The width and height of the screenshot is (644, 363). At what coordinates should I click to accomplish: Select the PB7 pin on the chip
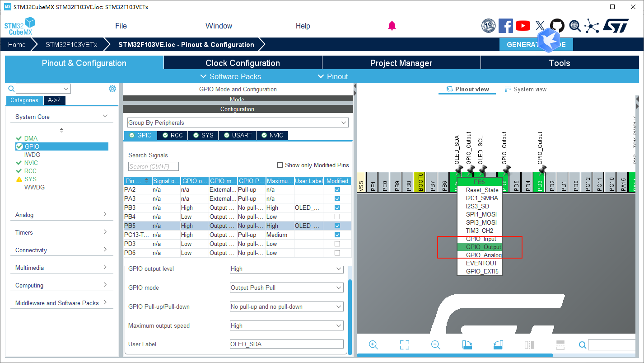[432, 182]
